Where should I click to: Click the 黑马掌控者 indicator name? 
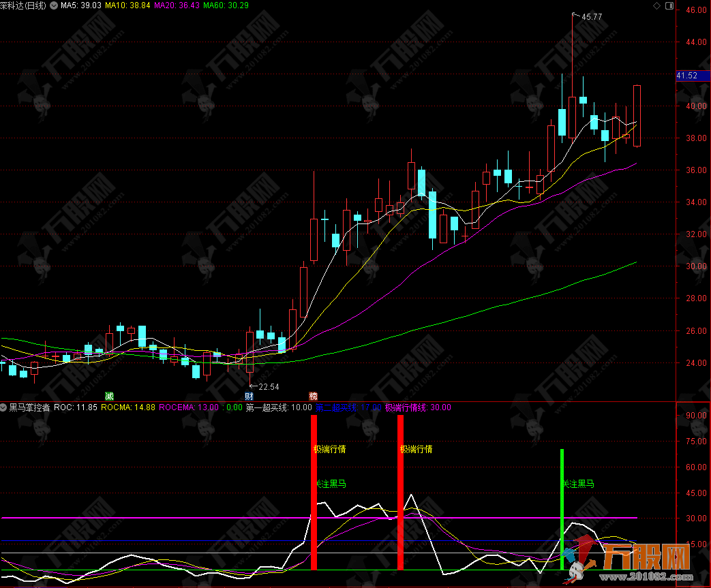29,407
